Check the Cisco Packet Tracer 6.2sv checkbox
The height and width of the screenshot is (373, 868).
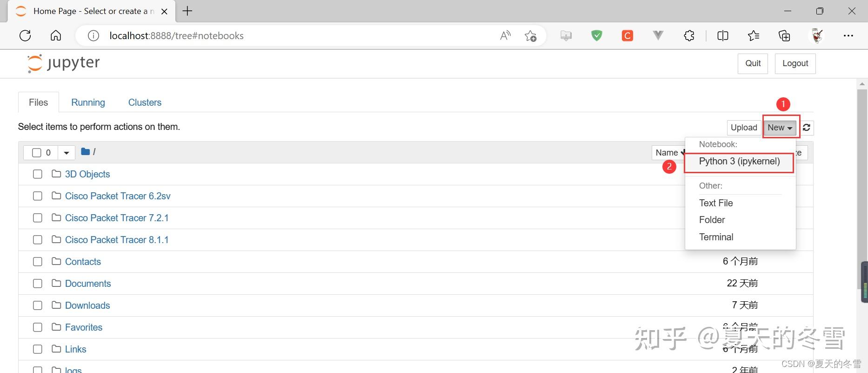pos(38,196)
